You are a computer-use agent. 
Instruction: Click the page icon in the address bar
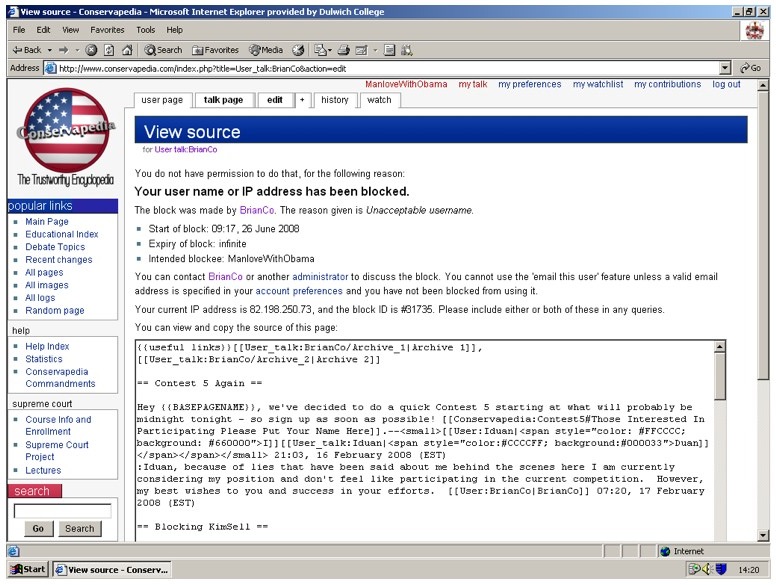coord(50,68)
